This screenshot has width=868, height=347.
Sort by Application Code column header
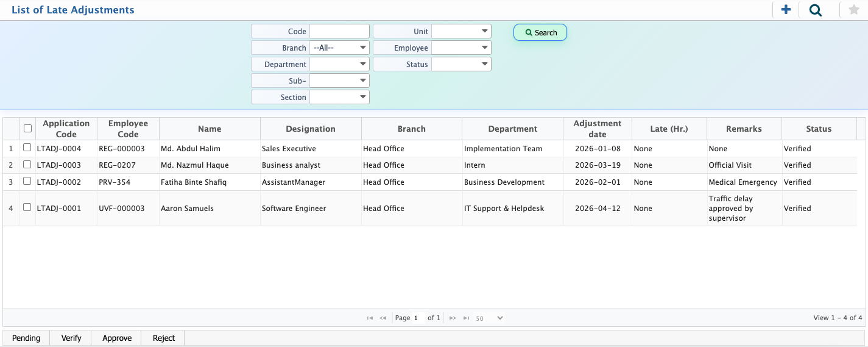pos(66,129)
